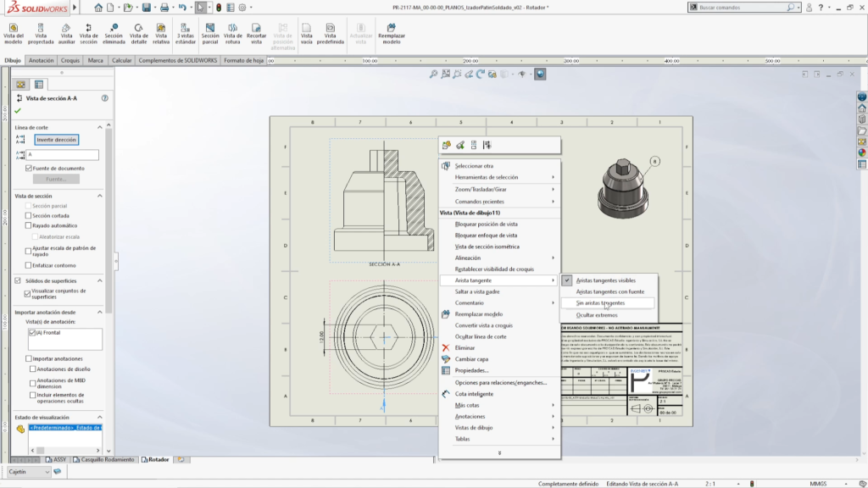Click the green checkmark to accept section view
Screen dimensions: 868x488
coord(18,111)
